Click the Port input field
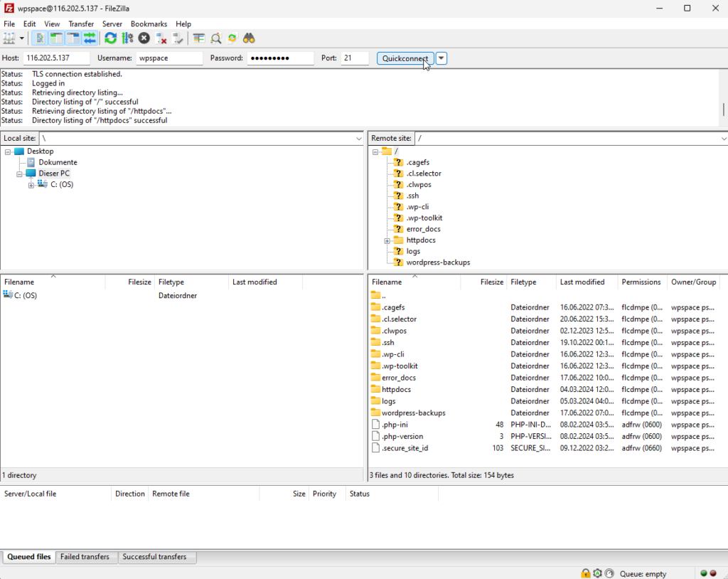This screenshot has height=579, width=728. point(355,58)
